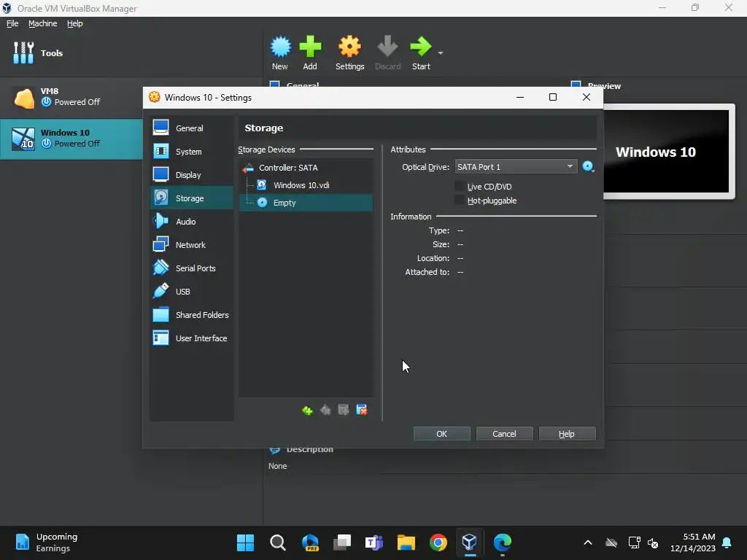Open Google Chrome from the taskbar
This screenshot has height=560, width=747.
[438, 542]
